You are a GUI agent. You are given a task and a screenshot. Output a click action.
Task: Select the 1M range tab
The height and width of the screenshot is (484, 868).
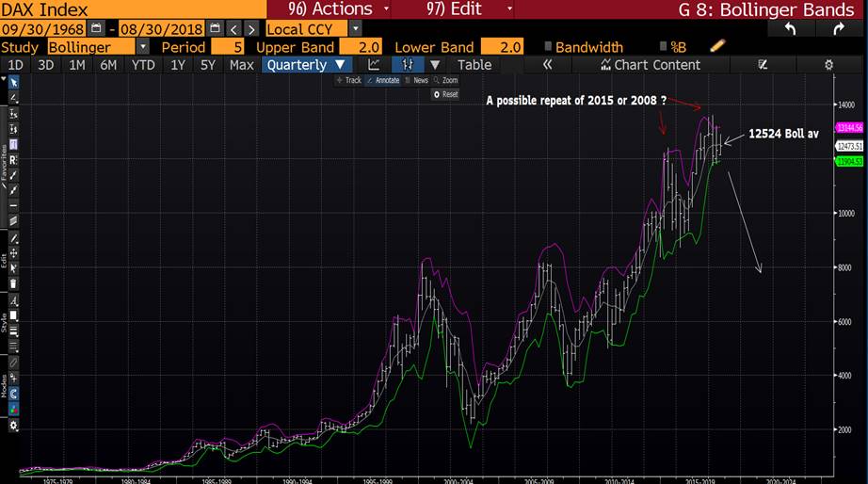click(x=77, y=65)
